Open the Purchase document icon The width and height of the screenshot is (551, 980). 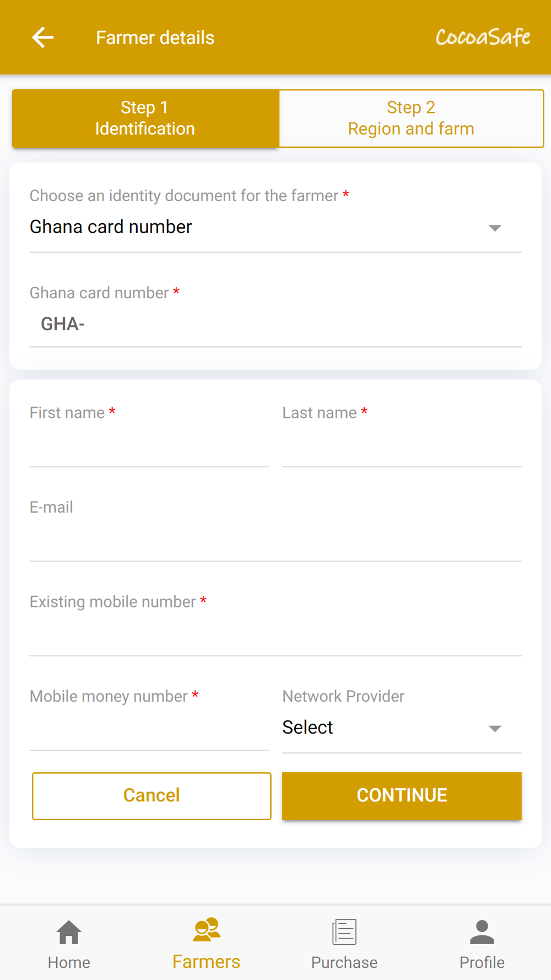point(344,932)
